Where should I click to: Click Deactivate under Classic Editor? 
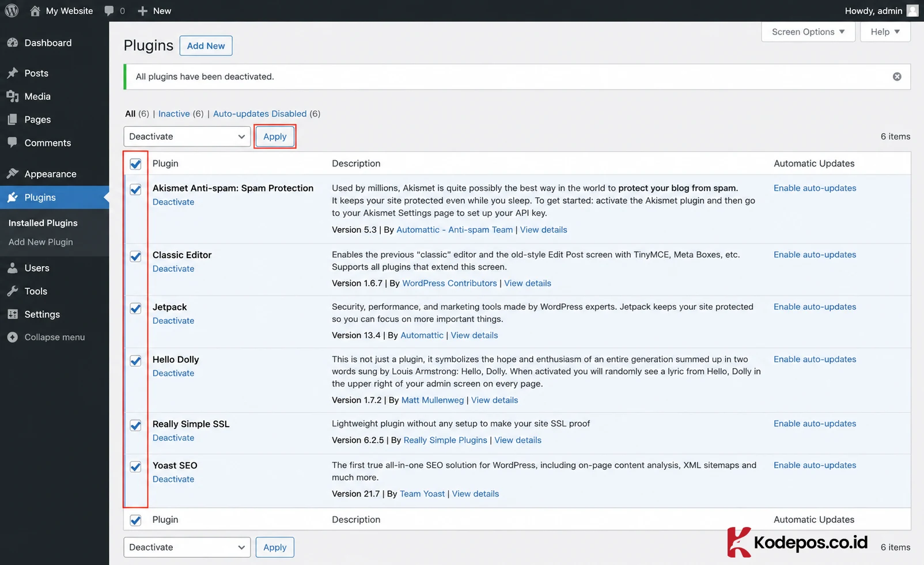pos(173,269)
